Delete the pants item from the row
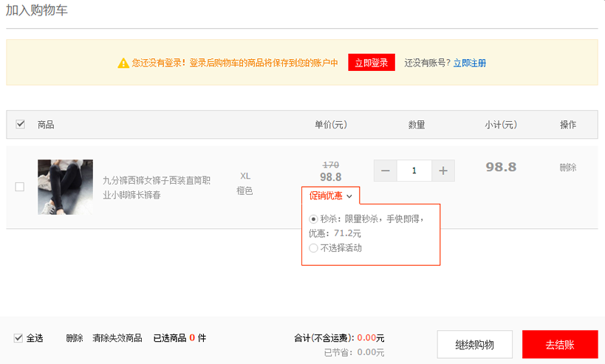605x364 pixels. click(x=567, y=168)
